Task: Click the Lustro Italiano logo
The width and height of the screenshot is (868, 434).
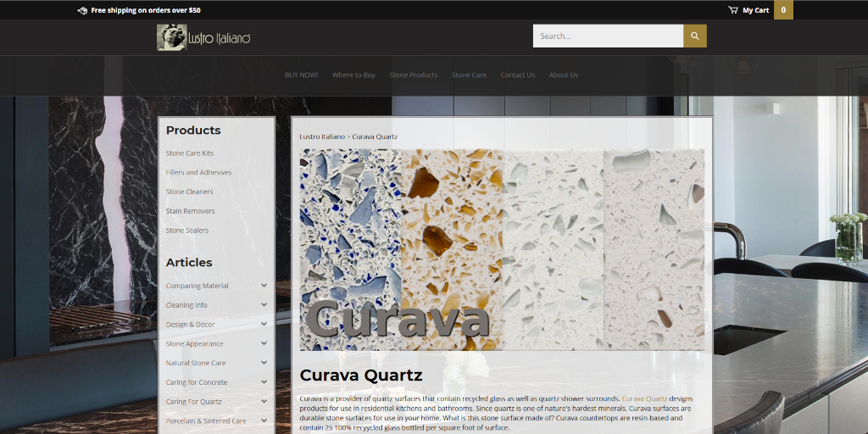Action: click(203, 37)
